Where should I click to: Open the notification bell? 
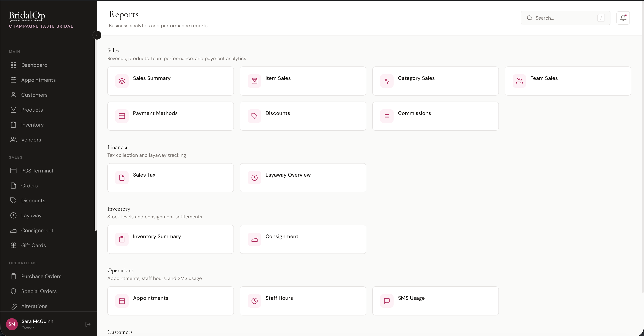[623, 18]
